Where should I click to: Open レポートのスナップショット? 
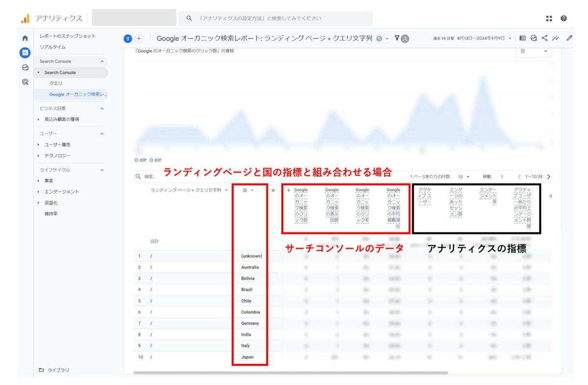[68, 36]
